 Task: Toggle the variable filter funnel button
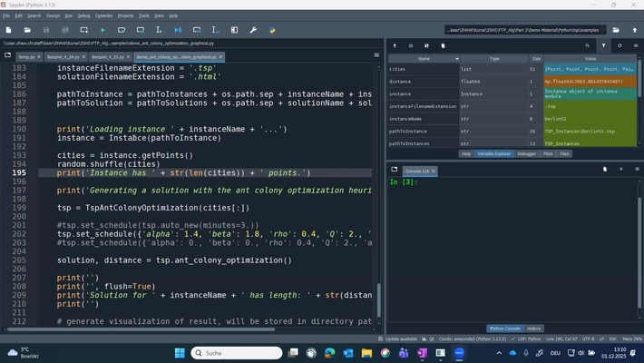(603, 45)
